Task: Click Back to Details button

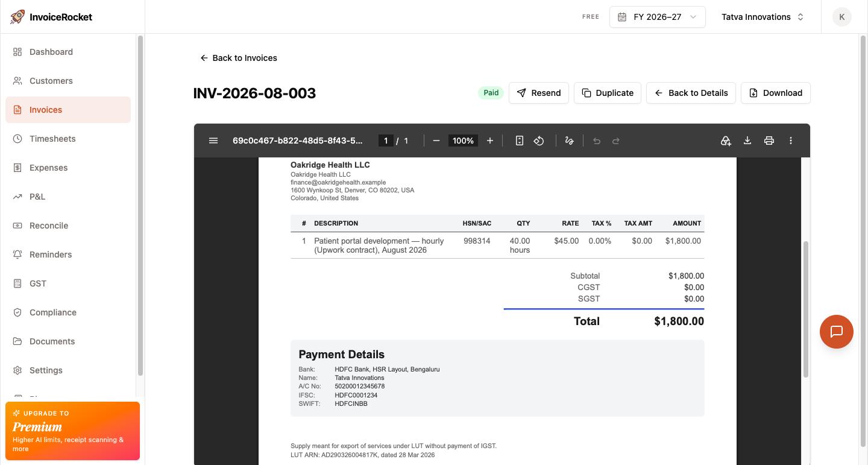Action: (691, 93)
